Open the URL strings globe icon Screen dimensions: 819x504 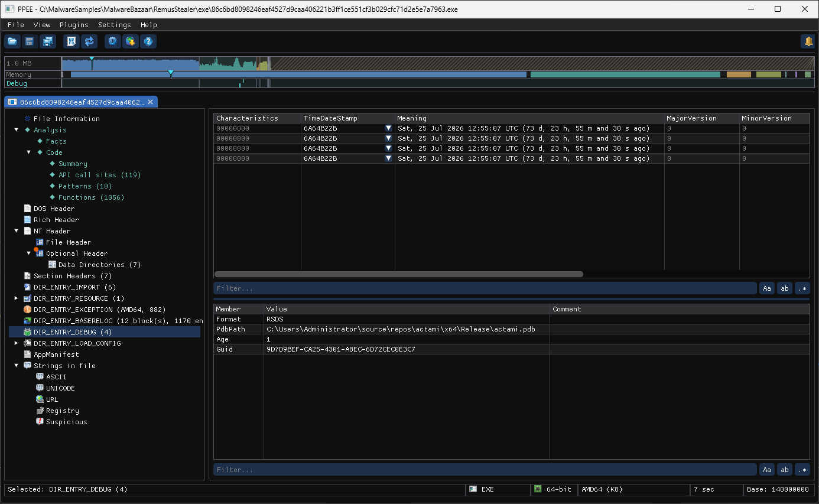click(40, 399)
